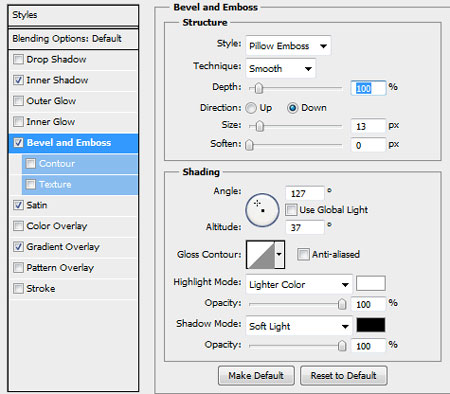Select the Up direction radio button
This screenshot has width=450, height=394.
click(x=251, y=108)
